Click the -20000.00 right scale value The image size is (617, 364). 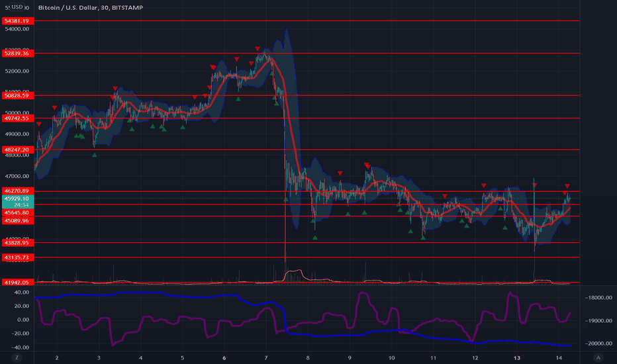pyautogui.click(x=598, y=343)
